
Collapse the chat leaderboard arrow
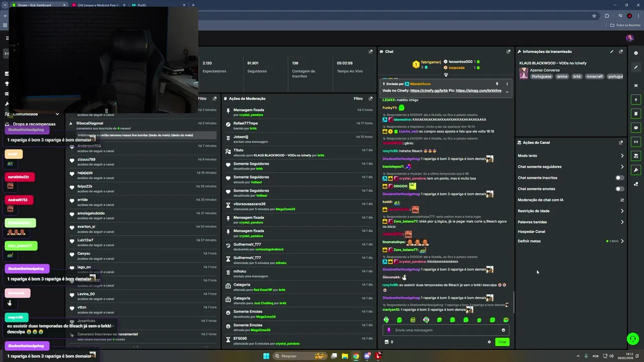446,74
